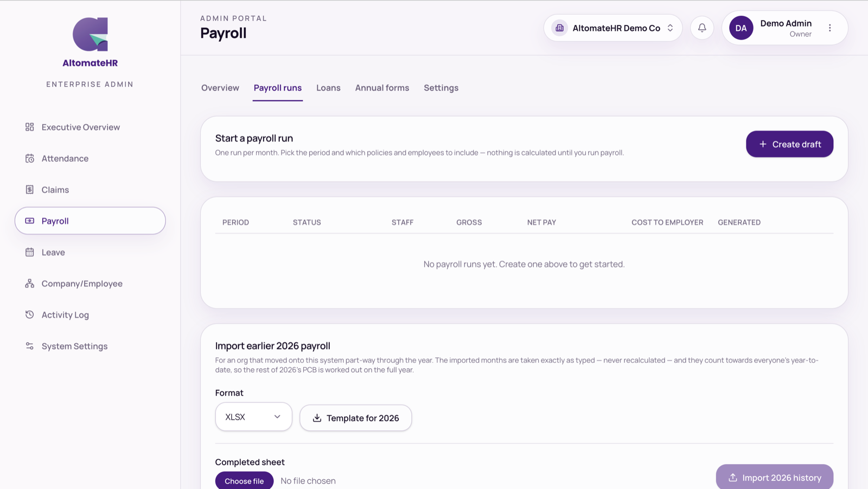Open notifications bell

click(702, 28)
